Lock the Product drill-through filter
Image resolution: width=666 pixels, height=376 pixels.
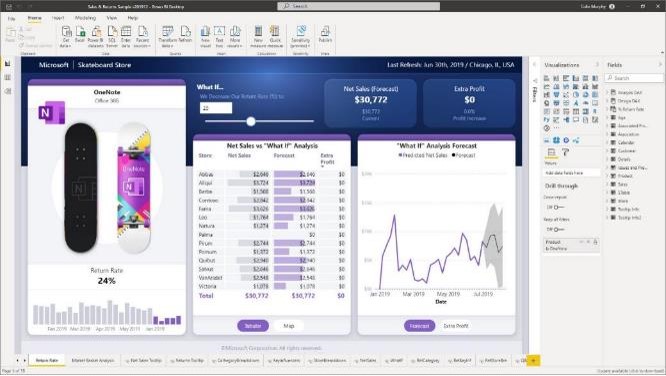tap(595, 242)
